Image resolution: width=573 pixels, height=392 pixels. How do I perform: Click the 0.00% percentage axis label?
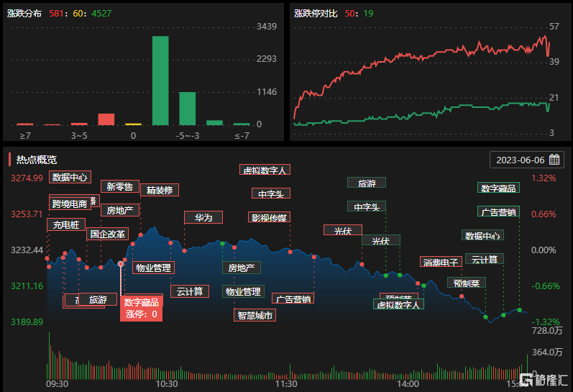[x=544, y=250]
